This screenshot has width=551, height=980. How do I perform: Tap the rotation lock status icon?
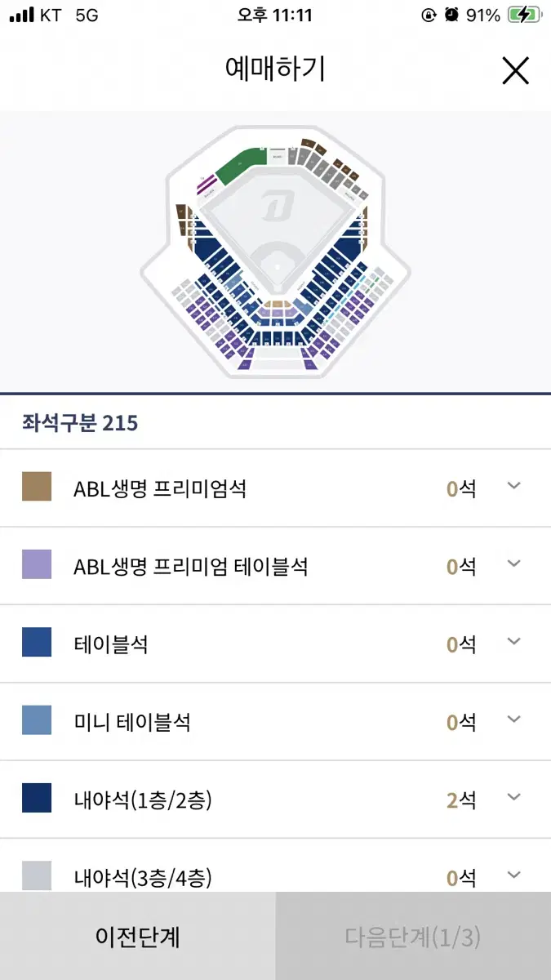click(429, 15)
